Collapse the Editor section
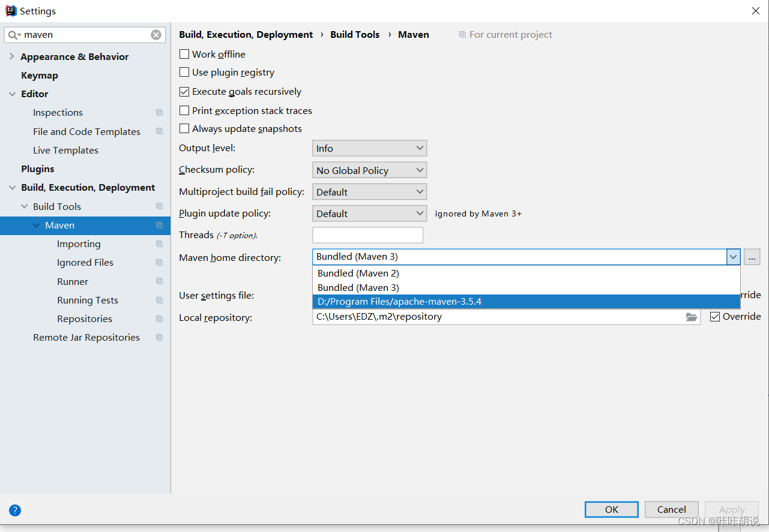 pos(12,94)
